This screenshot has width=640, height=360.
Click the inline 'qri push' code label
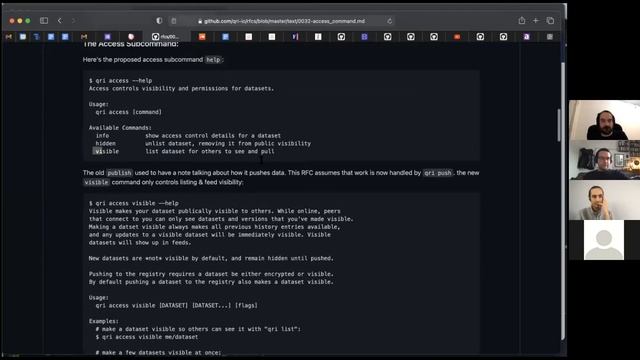[x=438, y=173]
